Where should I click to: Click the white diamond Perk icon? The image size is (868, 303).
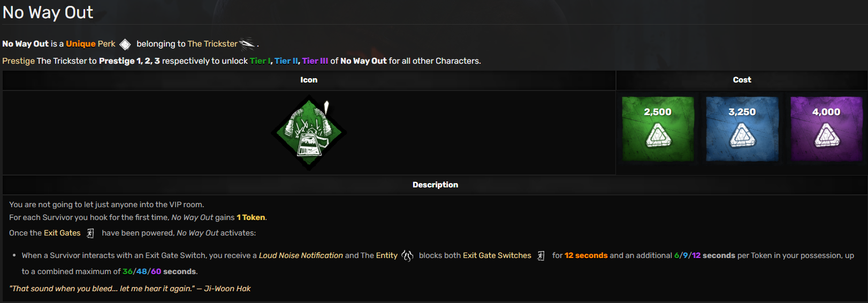(125, 44)
